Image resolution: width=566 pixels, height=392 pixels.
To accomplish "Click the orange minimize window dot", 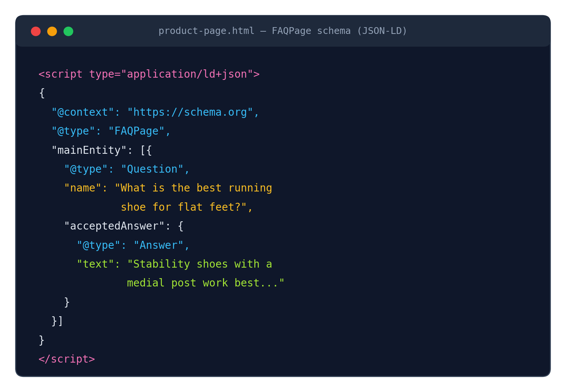I will pyautogui.click(x=52, y=31).
